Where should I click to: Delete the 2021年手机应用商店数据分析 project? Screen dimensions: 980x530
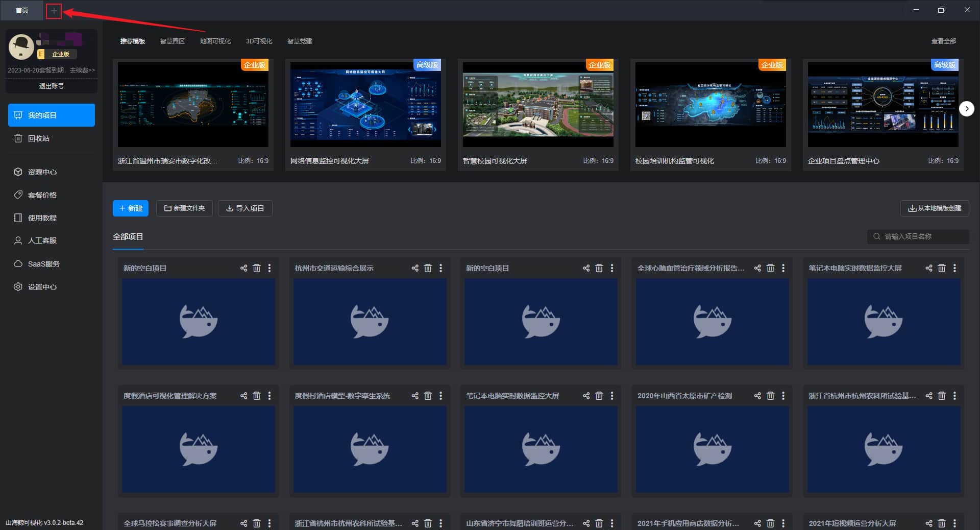point(770,523)
